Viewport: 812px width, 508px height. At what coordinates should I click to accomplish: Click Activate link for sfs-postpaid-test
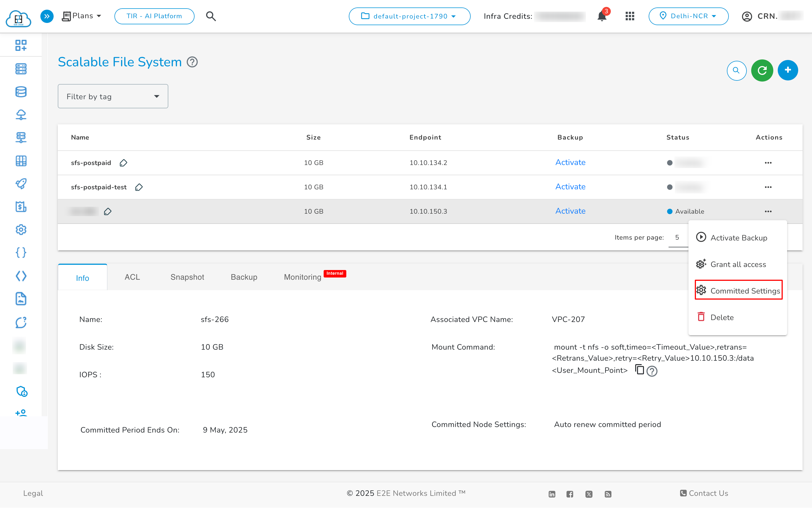coord(570,187)
